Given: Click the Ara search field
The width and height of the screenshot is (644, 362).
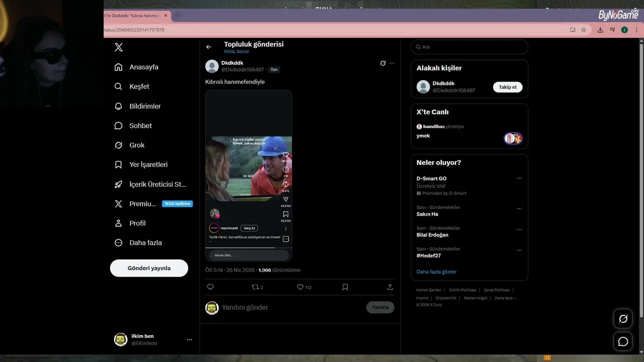Looking at the screenshot, I should click(469, 47).
